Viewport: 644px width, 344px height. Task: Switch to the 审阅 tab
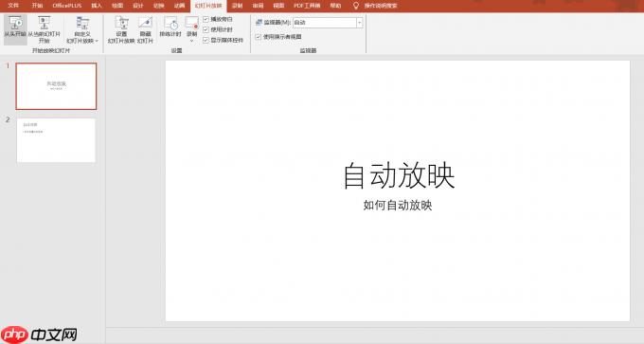click(x=258, y=6)
